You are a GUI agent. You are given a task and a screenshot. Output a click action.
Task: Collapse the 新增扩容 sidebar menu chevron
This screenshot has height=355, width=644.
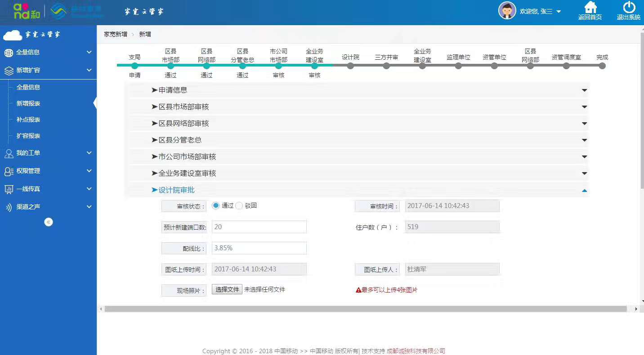pos(89,70)
